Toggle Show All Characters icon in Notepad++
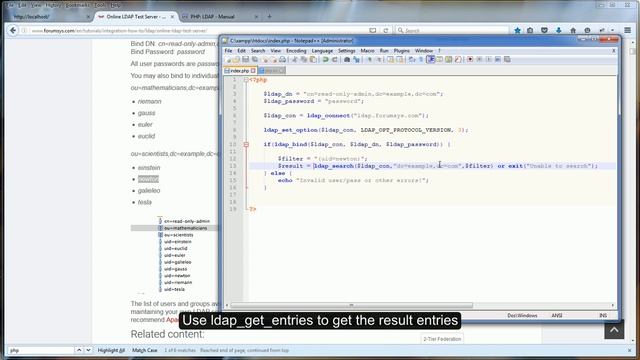The width and height of the screenshot is (640, 360). [421, 60]
